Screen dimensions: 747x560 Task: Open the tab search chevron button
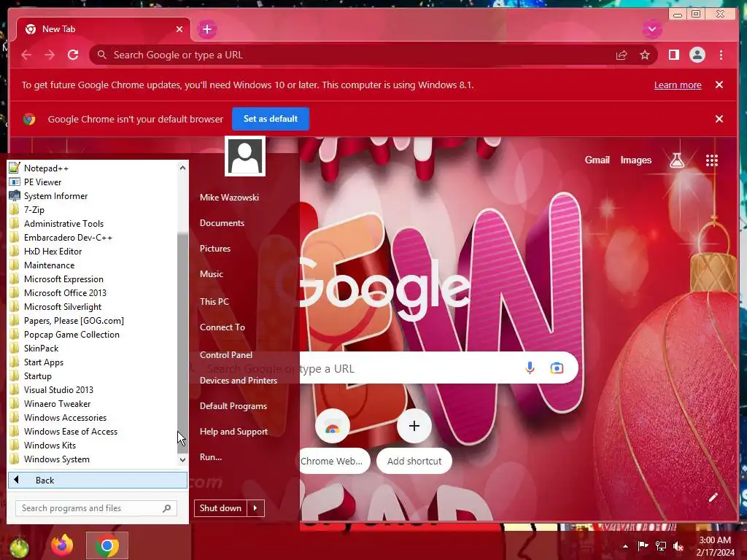(x=651, y=29)
